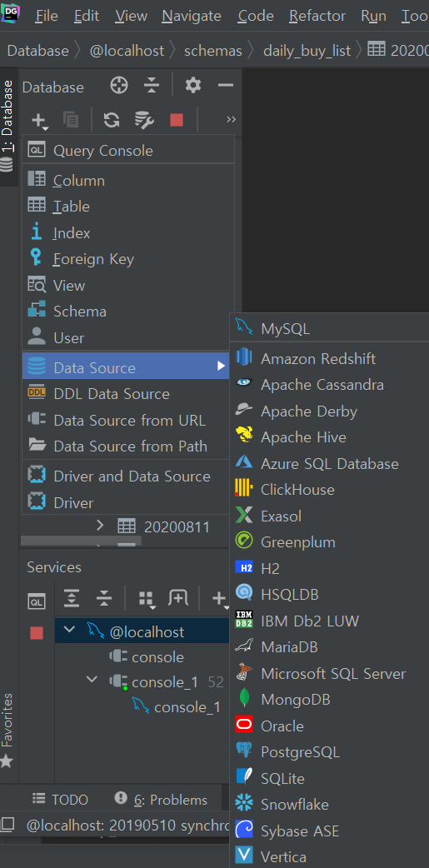Choose User from the new menu
The width and height of the screenshot is (429, 868).
point(128,337)
